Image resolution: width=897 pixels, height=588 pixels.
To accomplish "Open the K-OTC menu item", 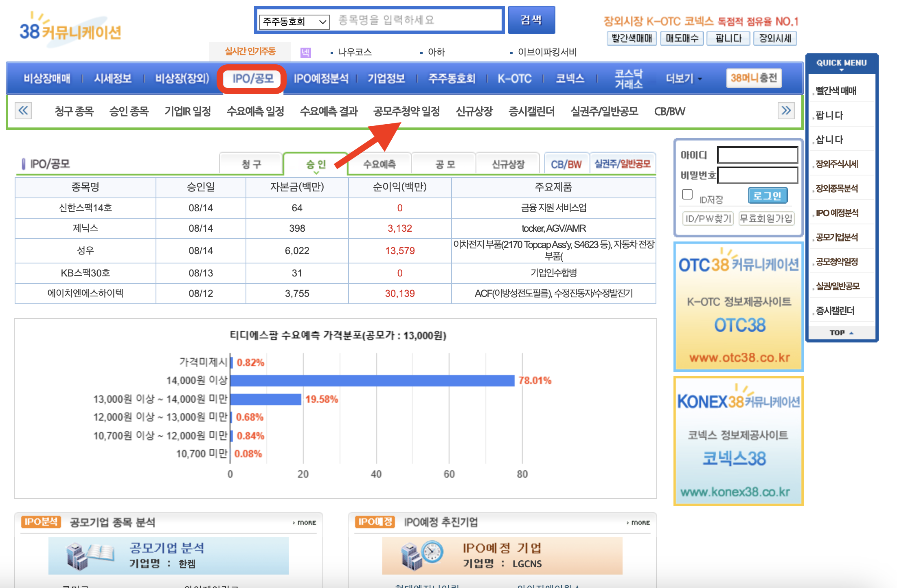I will 514,79.
